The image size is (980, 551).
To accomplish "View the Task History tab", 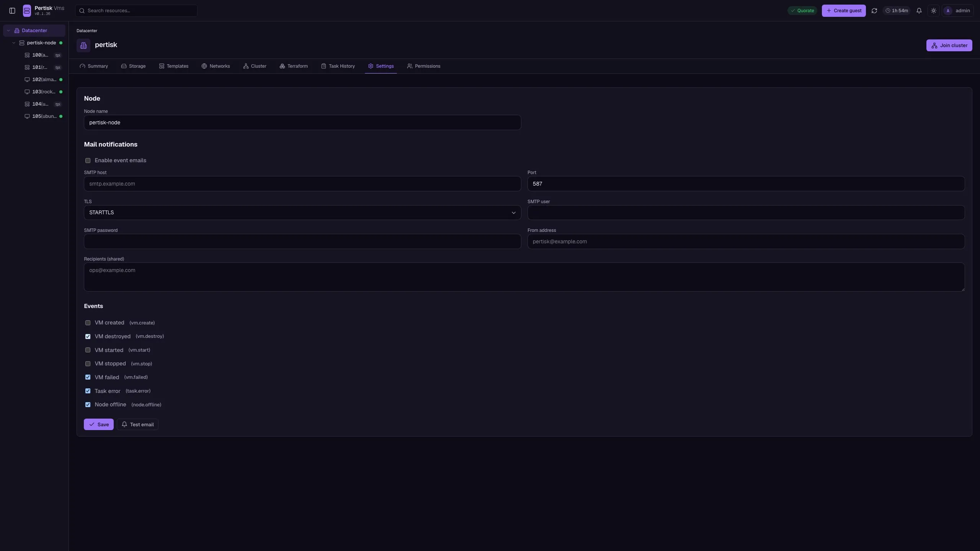I will (338, 66).
